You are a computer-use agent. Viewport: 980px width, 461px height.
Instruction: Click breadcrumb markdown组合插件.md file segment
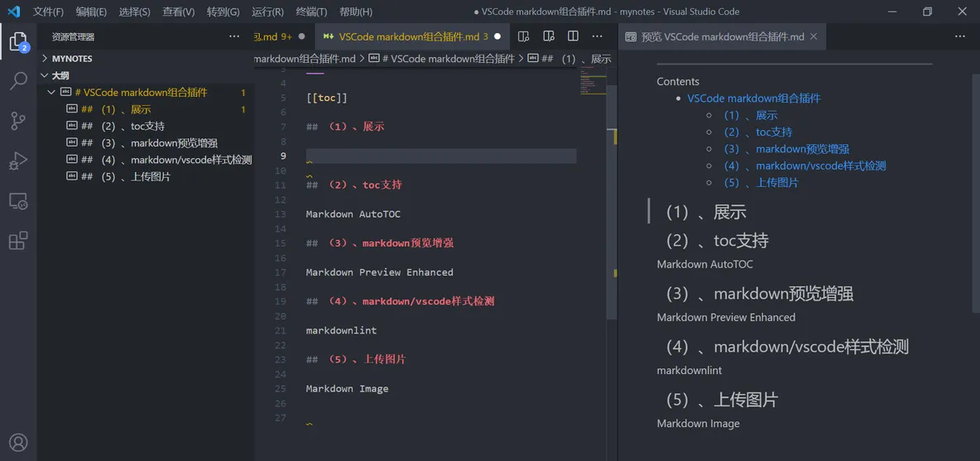point(305,59)
